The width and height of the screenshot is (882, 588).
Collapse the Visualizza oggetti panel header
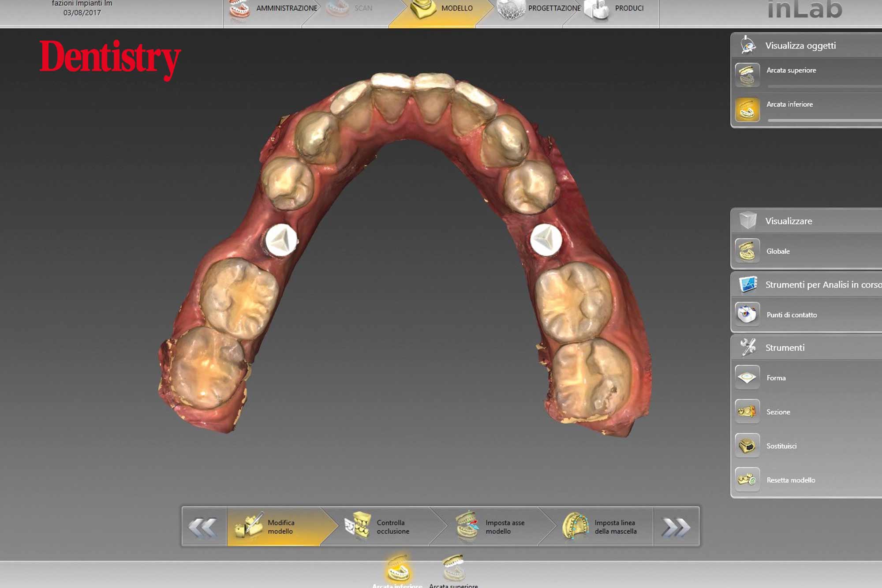pyautogui.click(x=807, y=45)
